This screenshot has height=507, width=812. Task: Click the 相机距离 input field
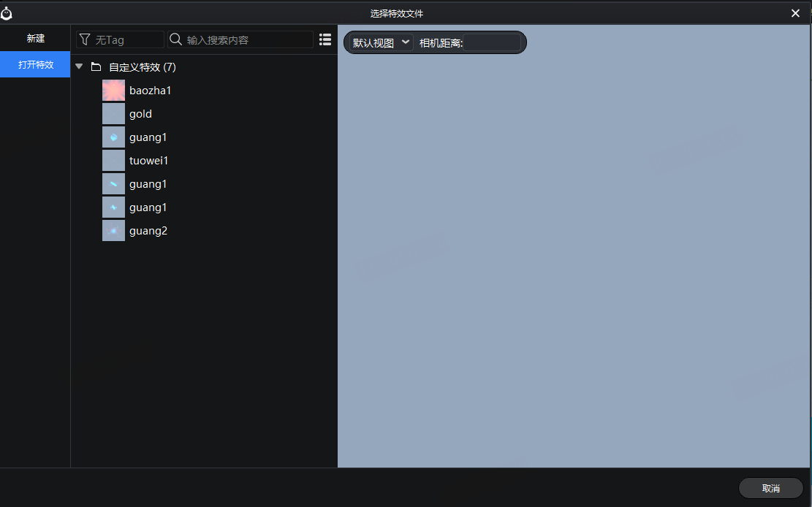492,42
